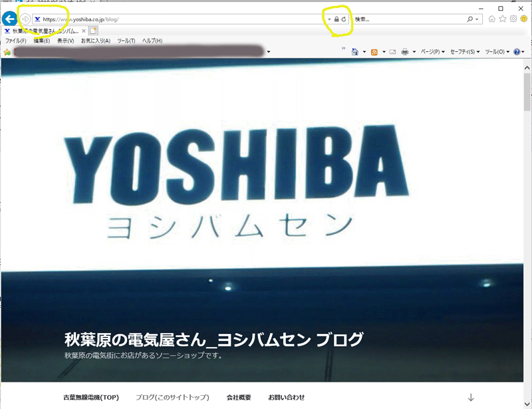
Task: Expand the address bar autocomplete dropdown
Action: [x=329, y=19]
